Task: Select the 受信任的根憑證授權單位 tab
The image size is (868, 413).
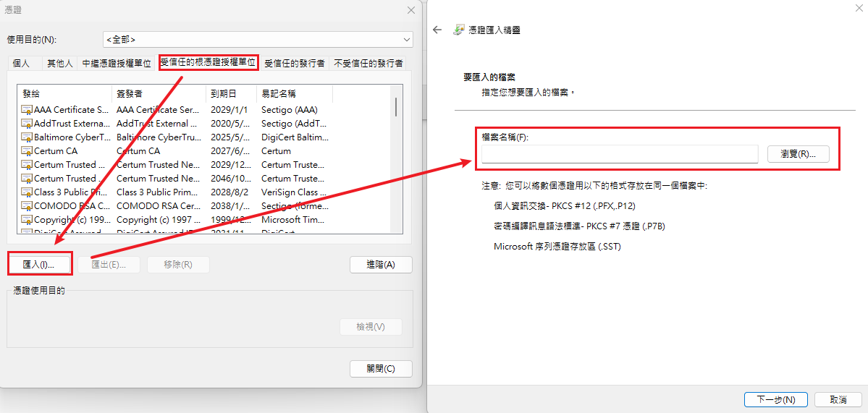Action: click(x=208, y=63)
